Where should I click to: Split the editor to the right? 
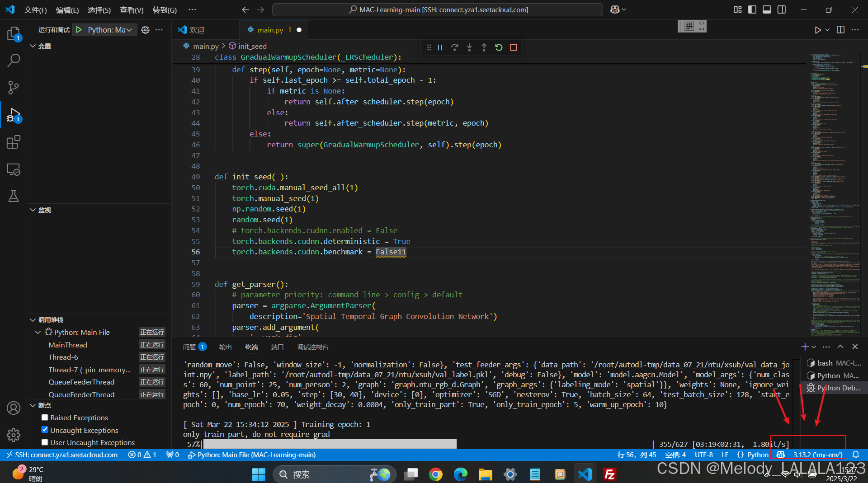840,29
